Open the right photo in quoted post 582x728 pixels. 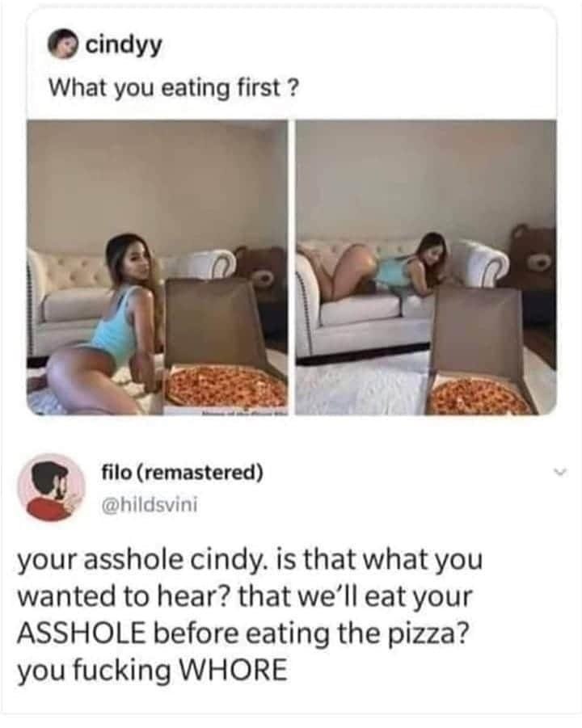426,267
